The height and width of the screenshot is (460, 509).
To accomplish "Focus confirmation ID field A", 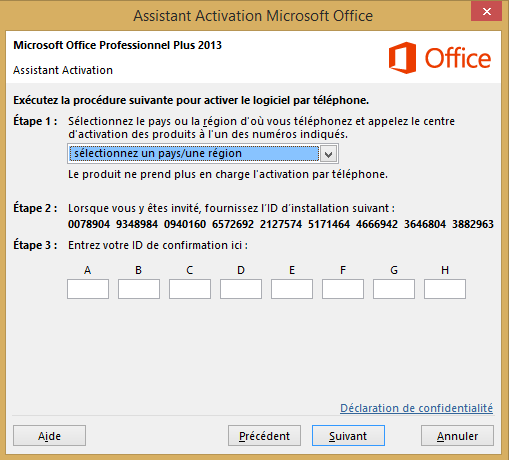I will click(x=88, y=289).
